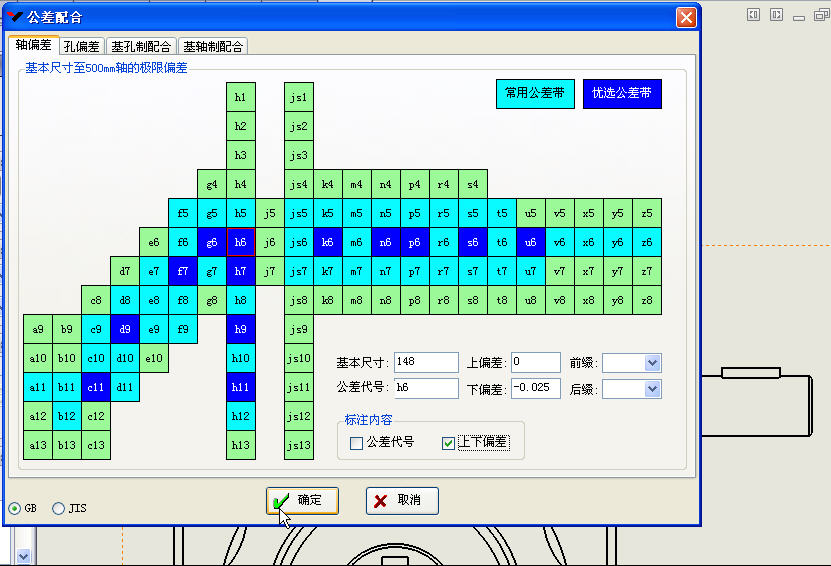Enable the 公差代号 checkbox
The image size is (831, 566).
pyautogui.click(x=357, y=443)
